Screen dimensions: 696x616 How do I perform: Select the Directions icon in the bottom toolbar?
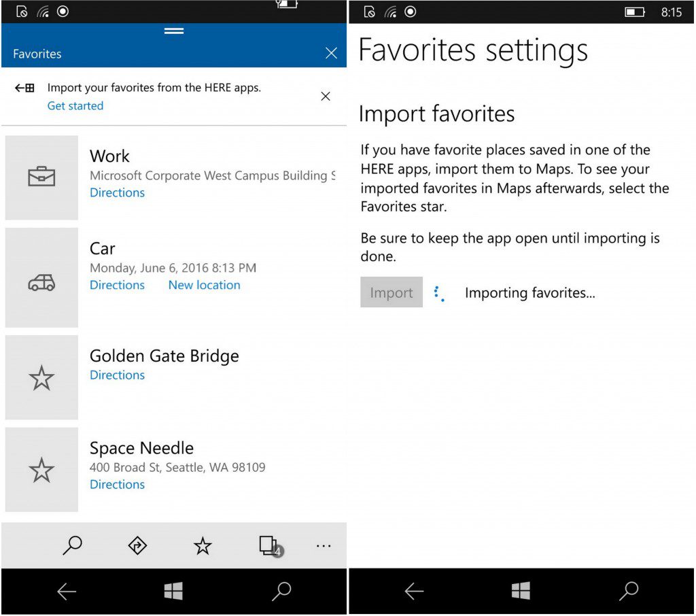(137, 545)
